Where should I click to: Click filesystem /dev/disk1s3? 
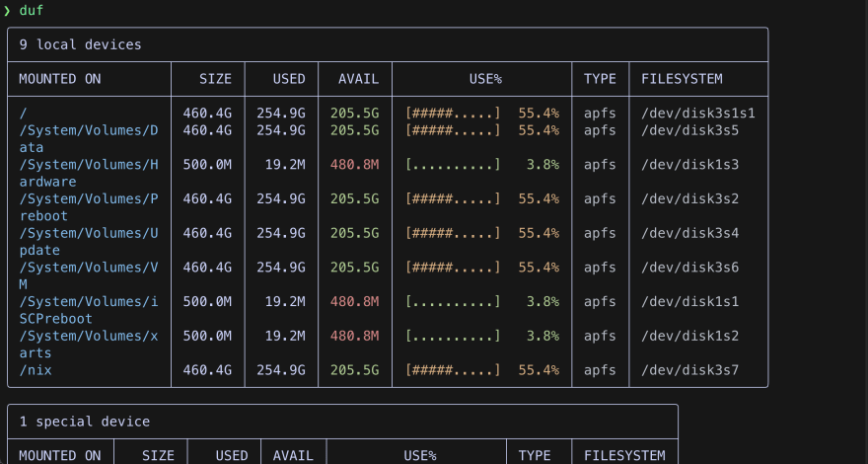689,165
